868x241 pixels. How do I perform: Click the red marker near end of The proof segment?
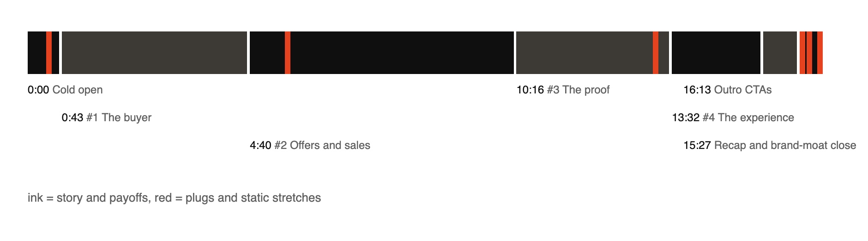(656, 53)
